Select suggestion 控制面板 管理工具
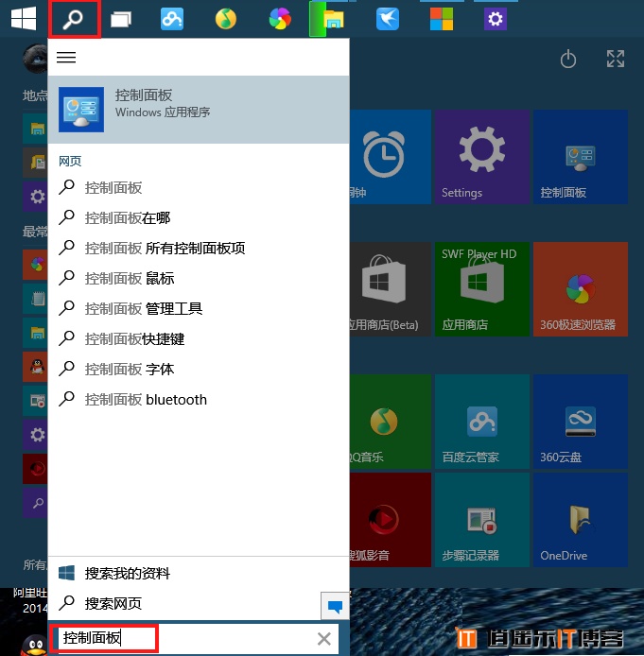Viewport: 644px width, 656px height. 199,309
